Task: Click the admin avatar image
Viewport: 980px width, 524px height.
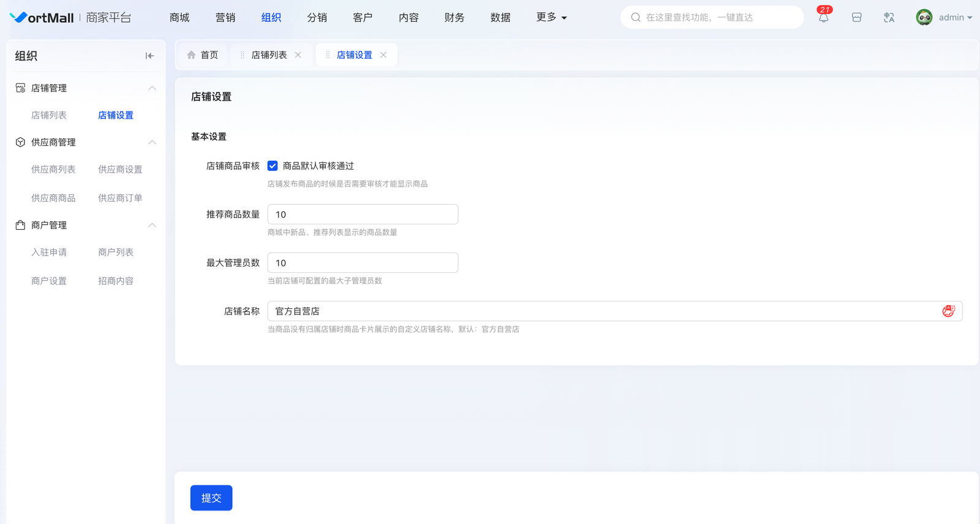Action: coord(924,17)
